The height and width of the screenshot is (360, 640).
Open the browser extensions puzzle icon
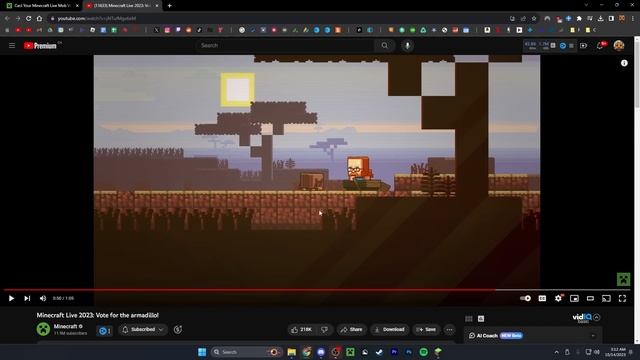(579, 18)
